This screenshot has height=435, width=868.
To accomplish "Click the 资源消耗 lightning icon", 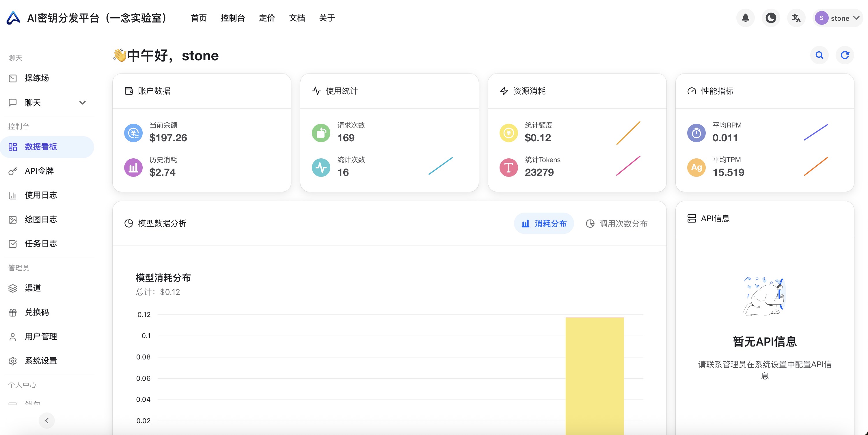I will coord(504,91).
